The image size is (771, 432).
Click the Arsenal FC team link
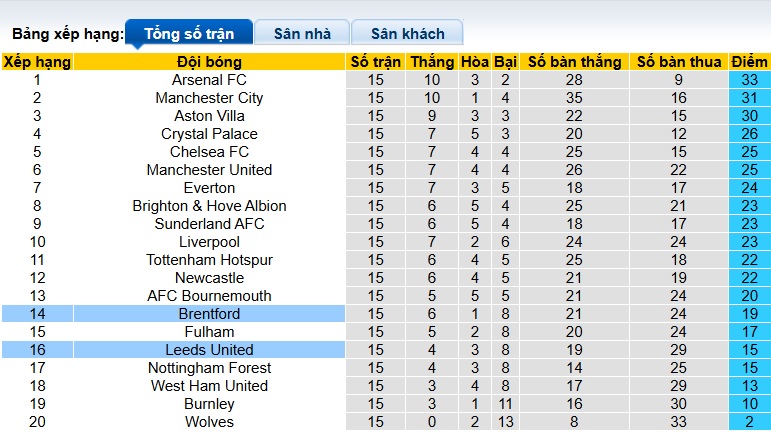click(x=209, y=80)
